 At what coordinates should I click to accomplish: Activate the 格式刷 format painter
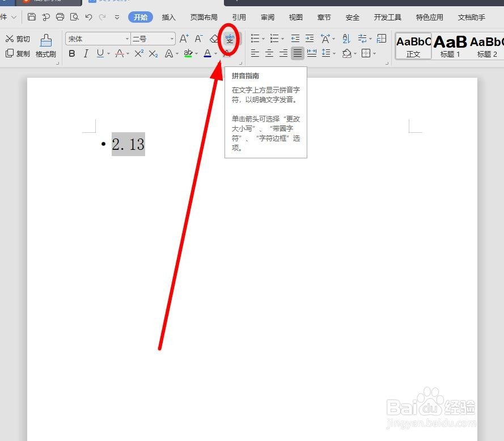point(46,46)
